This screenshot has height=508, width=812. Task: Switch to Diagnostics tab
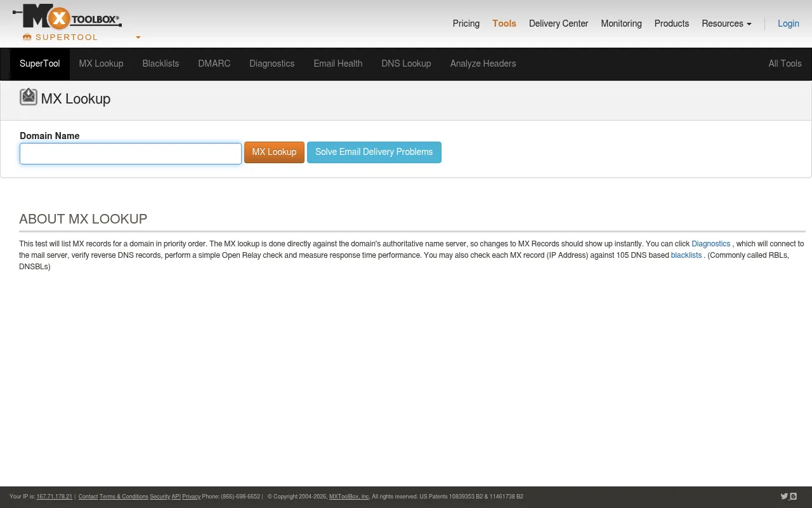tap(272, 63)
